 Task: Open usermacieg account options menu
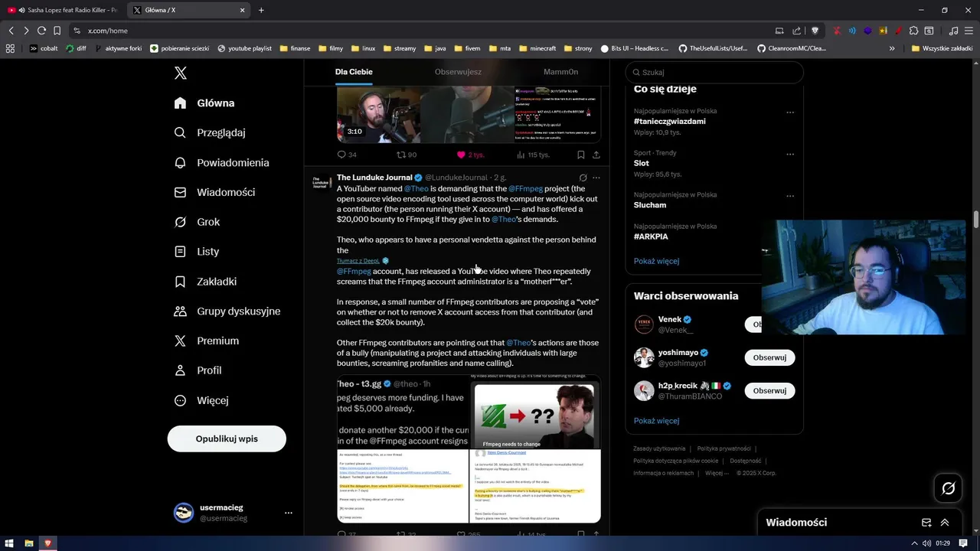coord(288,513)
